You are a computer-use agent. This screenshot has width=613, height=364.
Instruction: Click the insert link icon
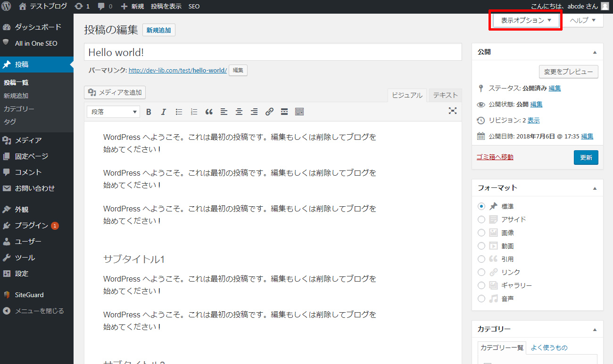[269, 112]
